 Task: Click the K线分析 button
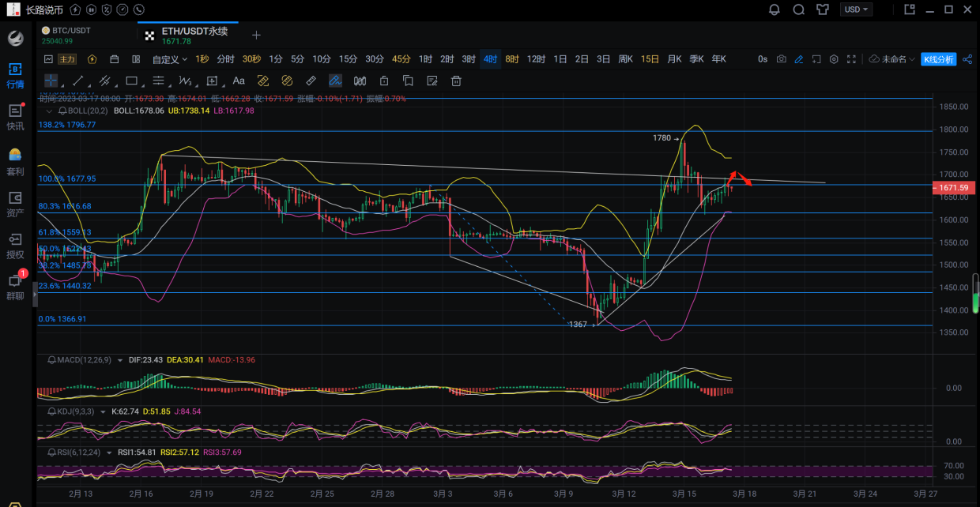pyautogui.click(x=939, y=59)
